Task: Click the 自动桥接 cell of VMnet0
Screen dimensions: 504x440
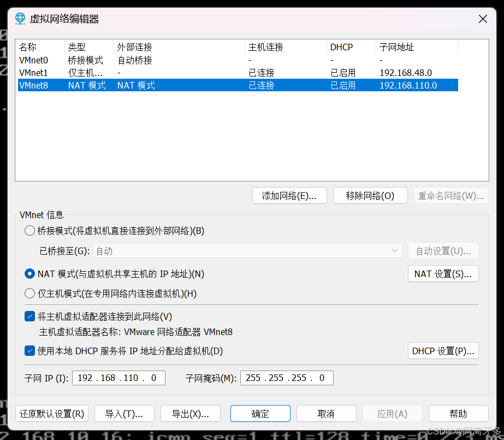Action: pos(135,60)
